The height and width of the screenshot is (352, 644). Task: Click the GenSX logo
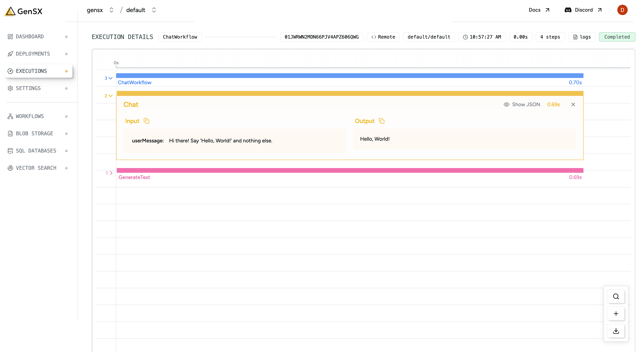tap(24, 11)
